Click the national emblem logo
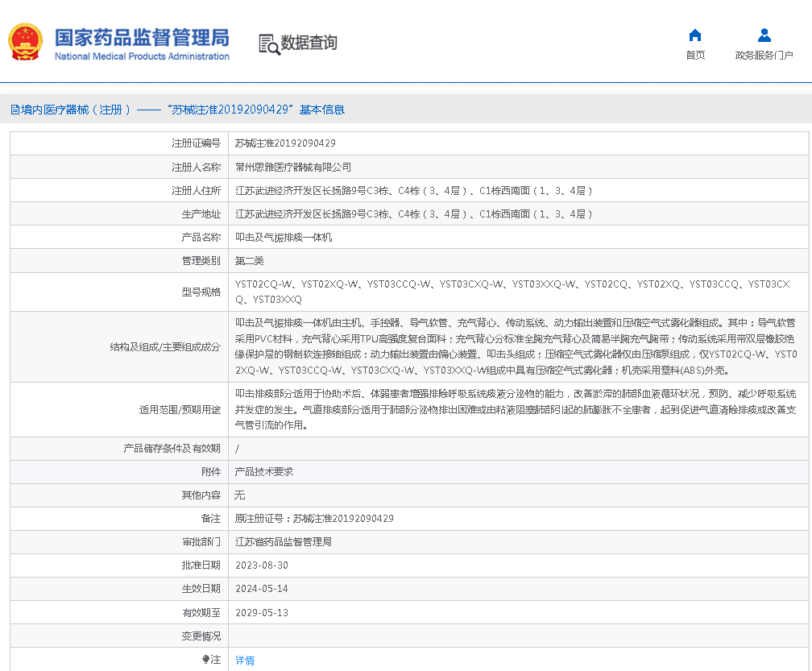 pyautogui.click(x=25, y=42)
